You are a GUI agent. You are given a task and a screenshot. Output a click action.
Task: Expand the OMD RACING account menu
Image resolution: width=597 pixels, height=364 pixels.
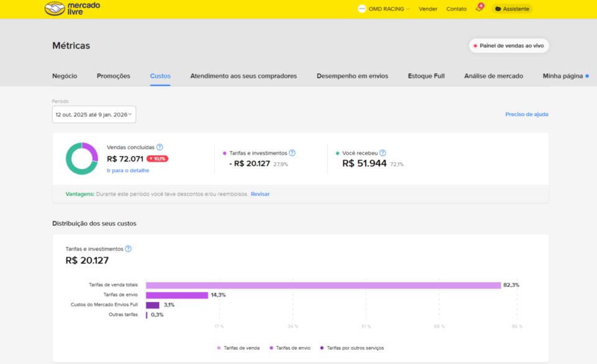pyautogui.click(x=389, y=9)
